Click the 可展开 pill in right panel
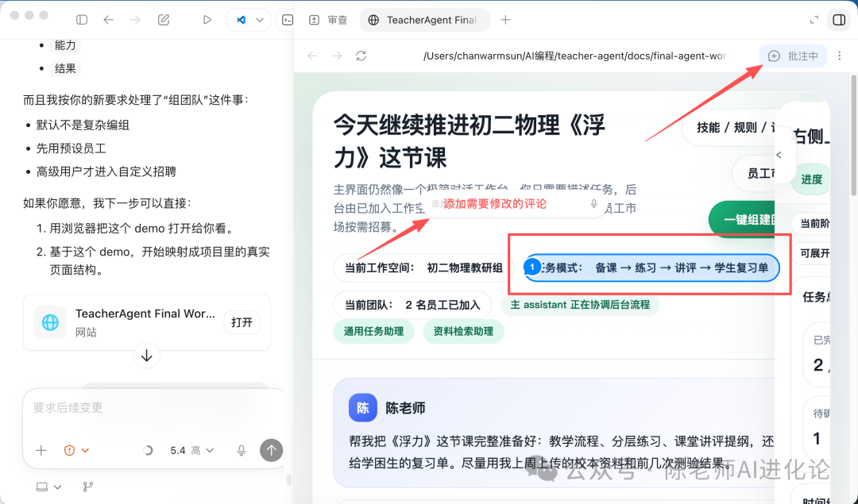This screenshot has height=504, width=858. (813, 254)
